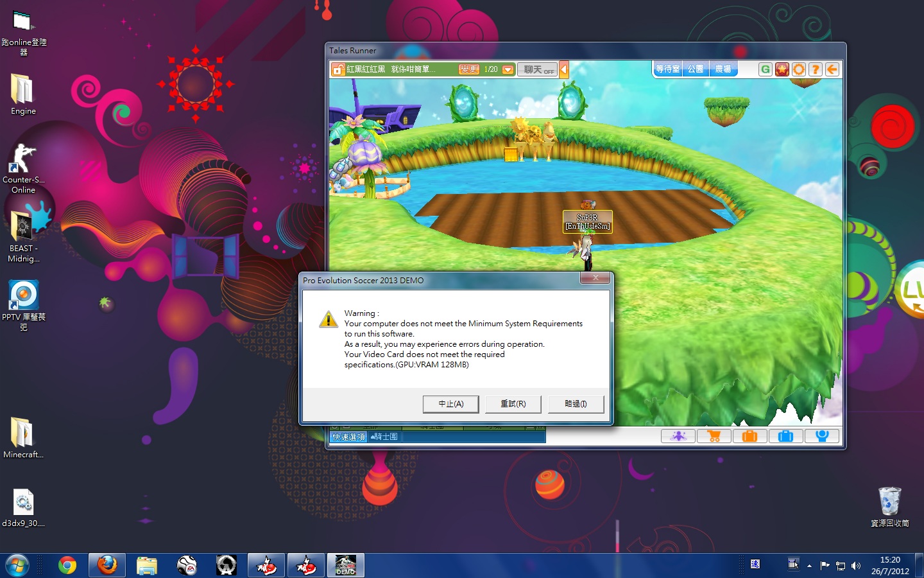Switch to the 農場 tab
The width and height of the screenshot is (924, 578).
[723, 69]
